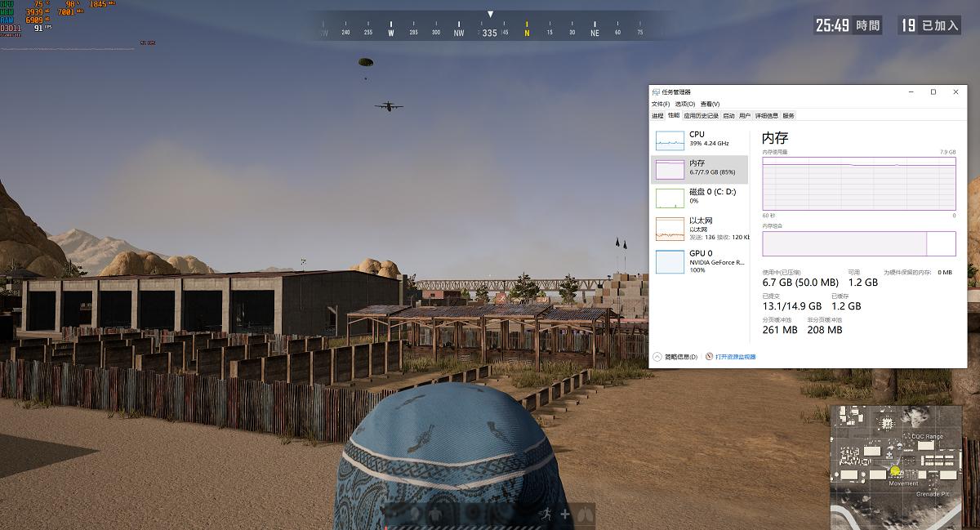Click the 25:49 时间 game timer
This screenshot has height=530, width=980.
[x=848, y=25]
